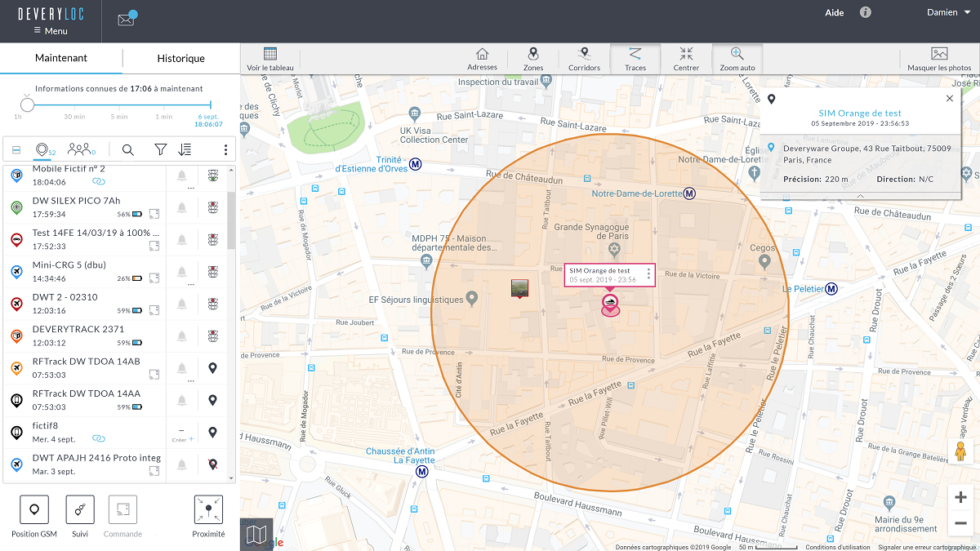The height and width of the screenshot is (551, 980).
Task: Click the link chain icon in the fictif8 row
Action: coord(98,439)
